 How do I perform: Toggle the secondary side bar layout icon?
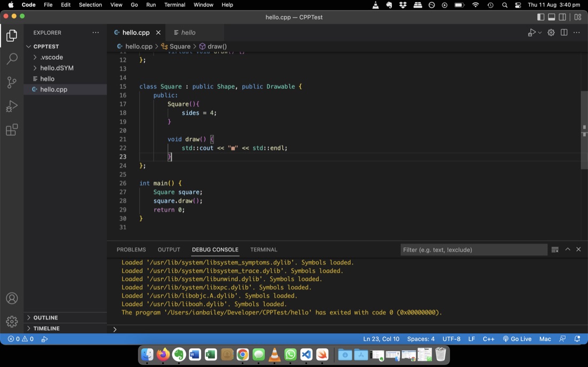pyautogui.click(x=562, y=17)
